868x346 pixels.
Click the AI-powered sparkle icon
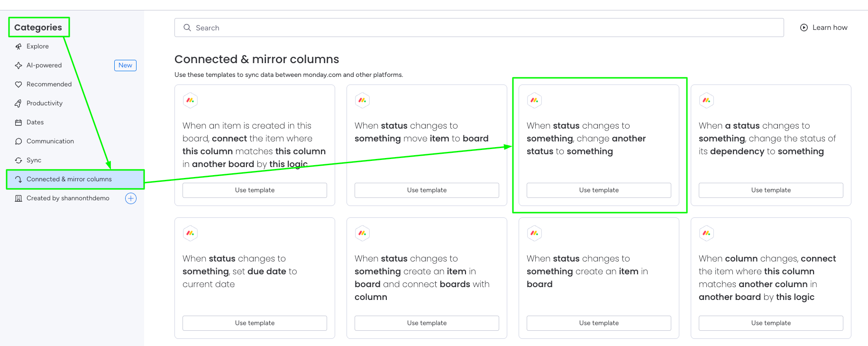pyautogui.click(x=18, y=65)
